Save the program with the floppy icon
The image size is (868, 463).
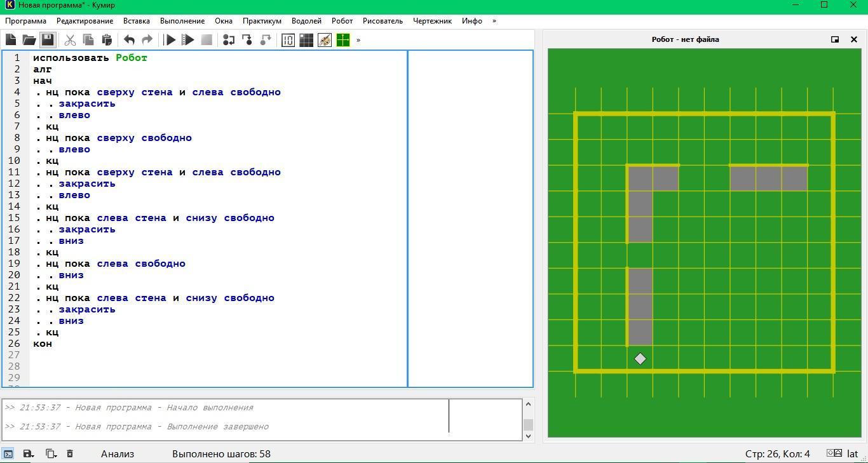click(x=48, y=40)
